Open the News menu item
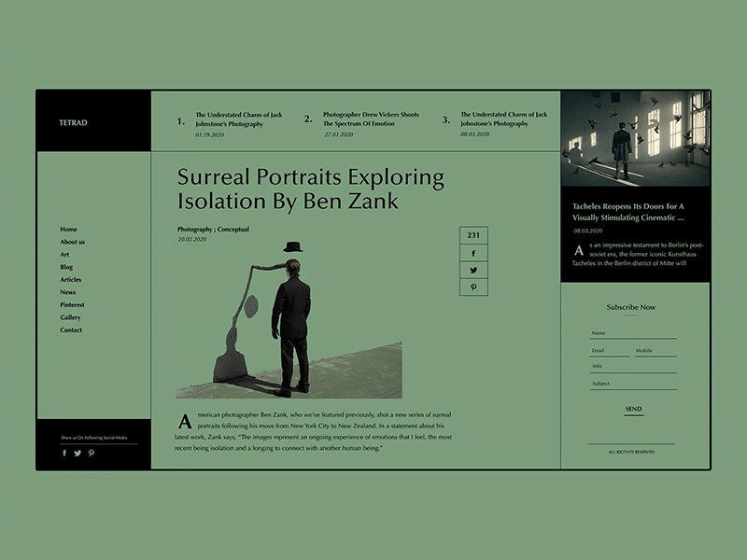Screen dimensions: 747x560 [67, 292]
